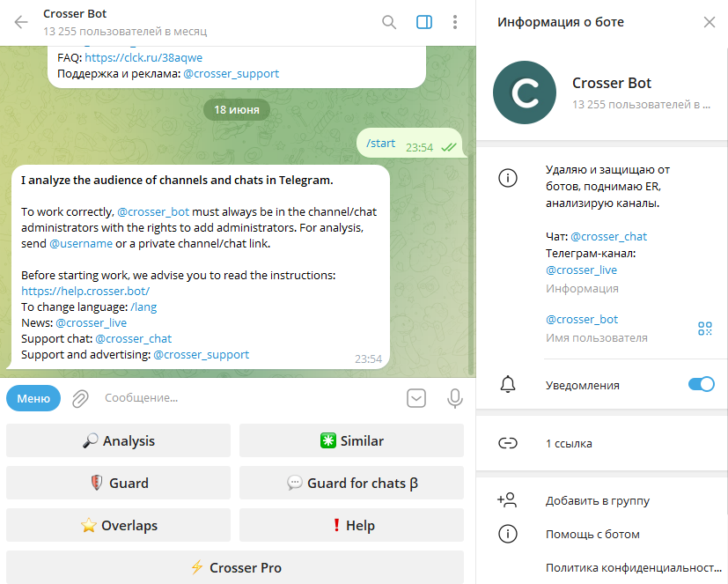The width and height of the screenshot is (728, 584).
Task: Click the paperclip attach icon
Action: (x=80, y=399)
